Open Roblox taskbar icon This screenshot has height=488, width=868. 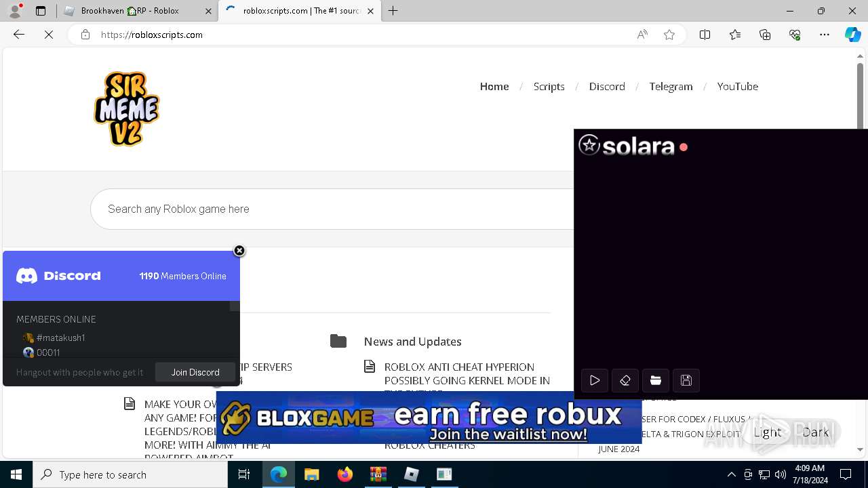411,474
